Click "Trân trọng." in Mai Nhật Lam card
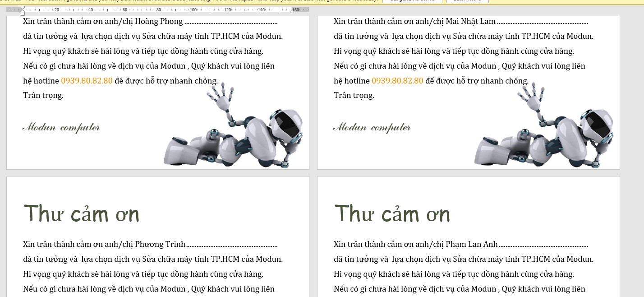The height and width of the screenshot is (297, 644). [x=354, y=95]
